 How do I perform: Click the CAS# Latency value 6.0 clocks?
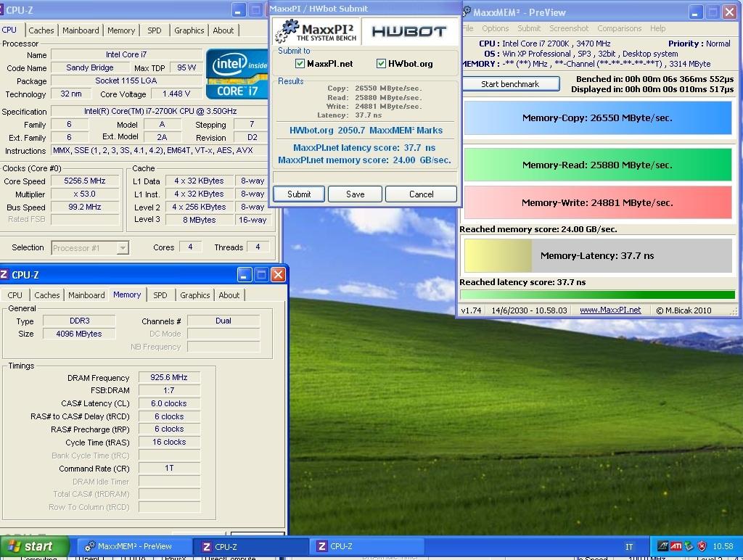(x=169, y=403)
